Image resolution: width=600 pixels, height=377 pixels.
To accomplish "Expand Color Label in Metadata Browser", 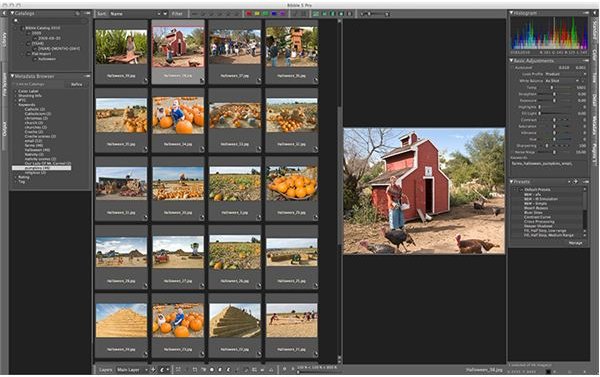I will tap(15, 91).
